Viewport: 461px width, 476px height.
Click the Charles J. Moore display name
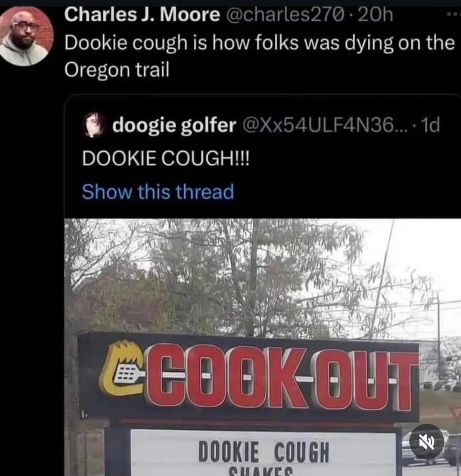pos(142,15)
